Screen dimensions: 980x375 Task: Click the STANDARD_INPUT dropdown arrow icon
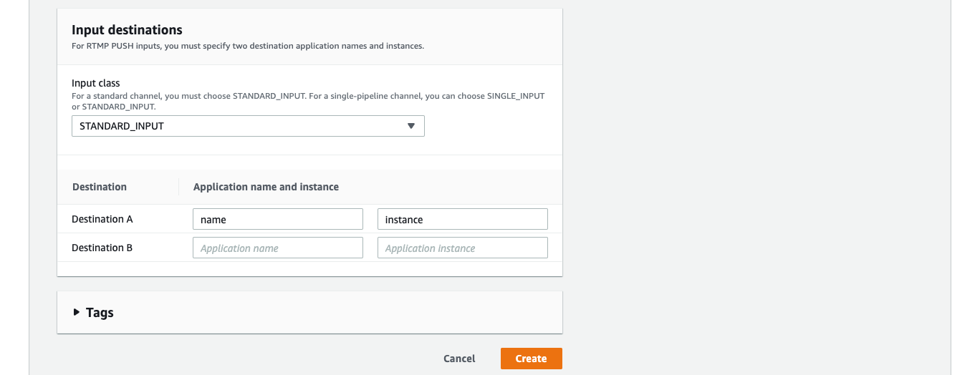coord(411,126)
